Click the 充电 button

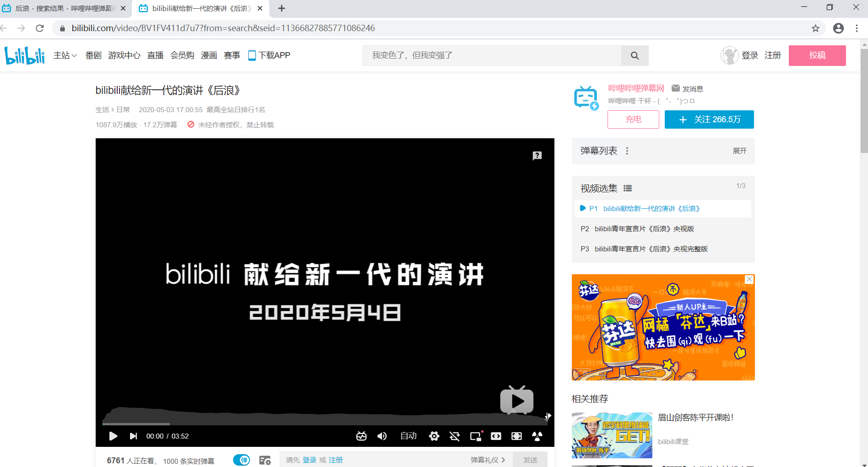tap(633, 119)
